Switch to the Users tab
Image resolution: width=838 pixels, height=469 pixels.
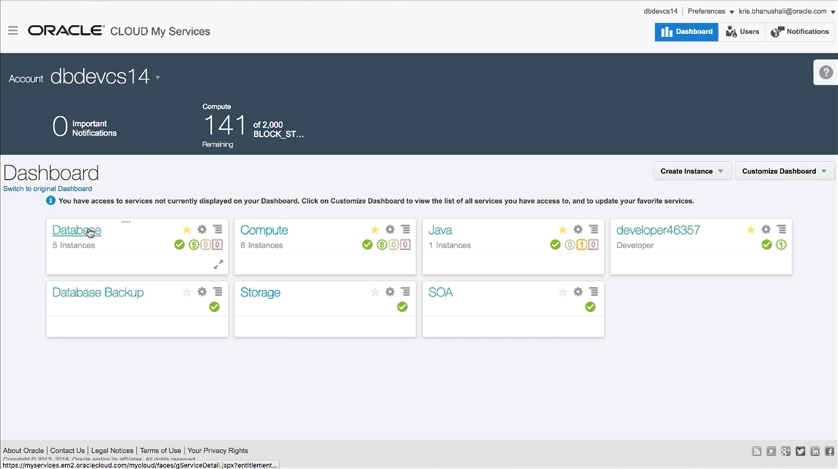coord(743,32)
